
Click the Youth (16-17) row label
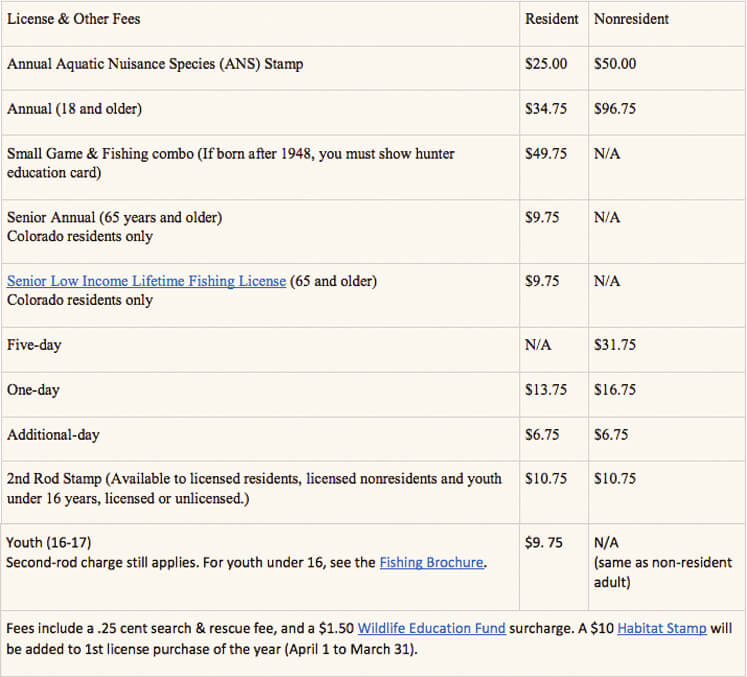pos(49,543)
